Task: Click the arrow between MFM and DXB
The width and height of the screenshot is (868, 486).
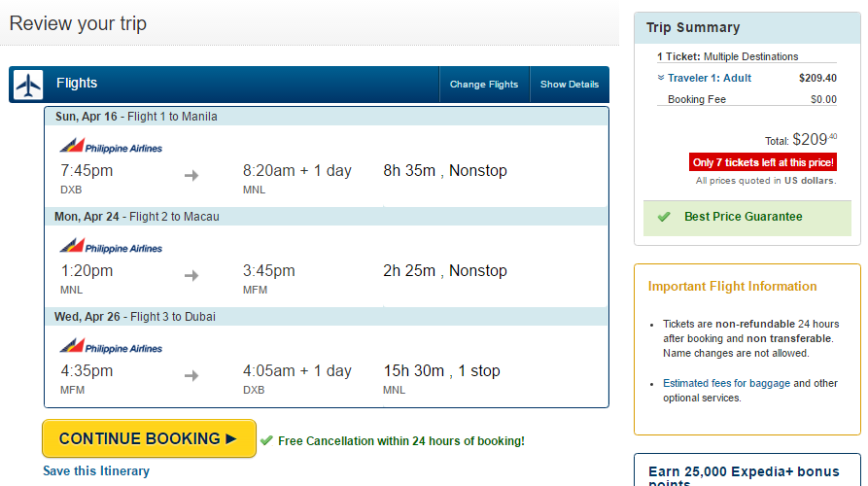Action: (x=191, y=376)
